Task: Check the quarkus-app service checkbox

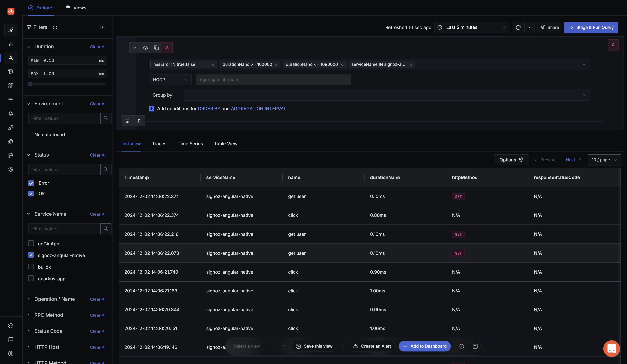Action: (x=31, y=278)
